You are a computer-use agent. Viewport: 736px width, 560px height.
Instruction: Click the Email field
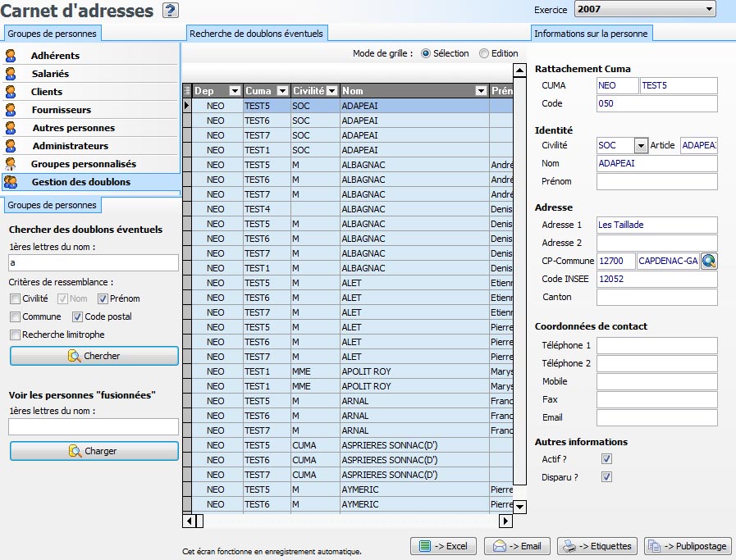tap(656, 417)
